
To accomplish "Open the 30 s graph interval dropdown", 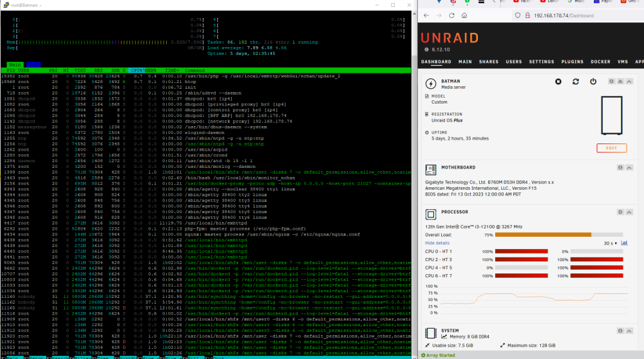I will tap(611, 243).
